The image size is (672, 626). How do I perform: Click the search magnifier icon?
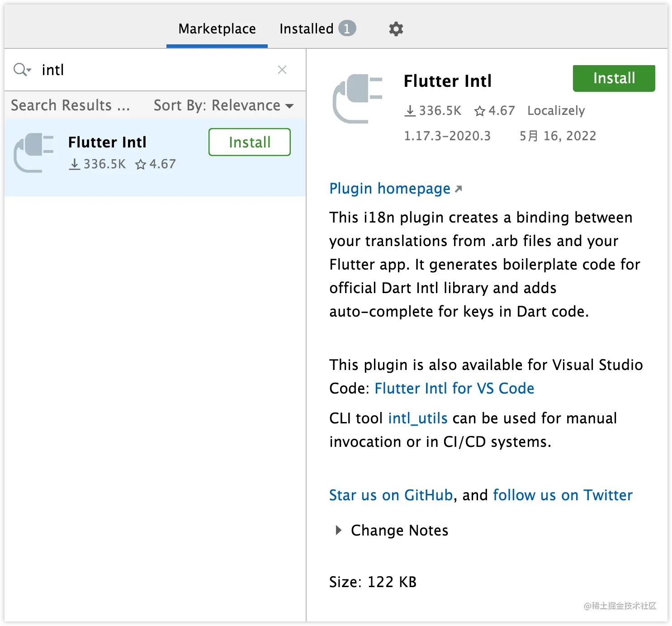click(x=20, y=70)
